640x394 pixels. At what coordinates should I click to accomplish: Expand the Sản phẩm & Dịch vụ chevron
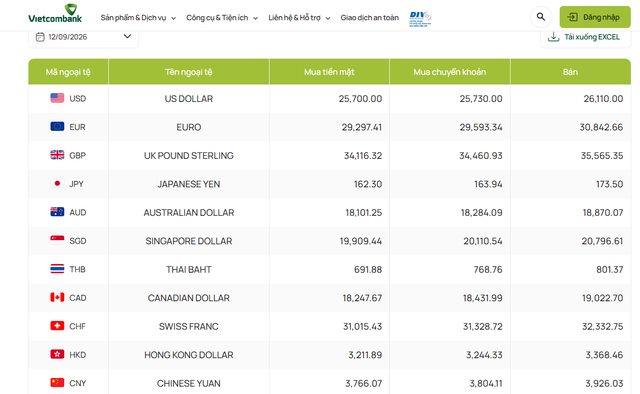tap(173, 18)
